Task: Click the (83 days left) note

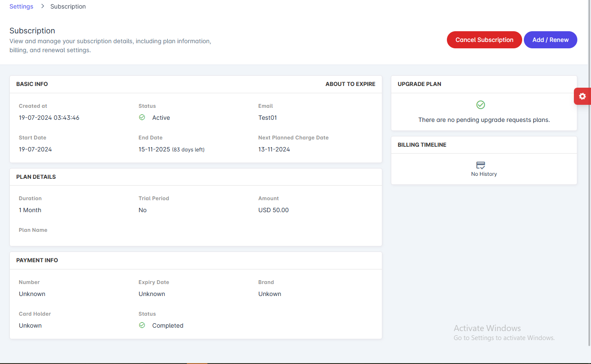Action: (x=188, y=150)
